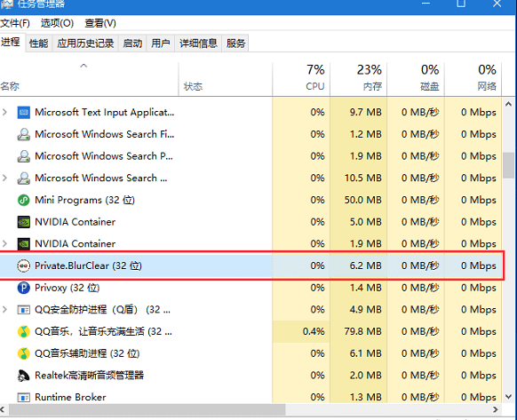Screen dimensions: 517x420
Task: Click the Runtime Broker process icon
Action: 23,397
